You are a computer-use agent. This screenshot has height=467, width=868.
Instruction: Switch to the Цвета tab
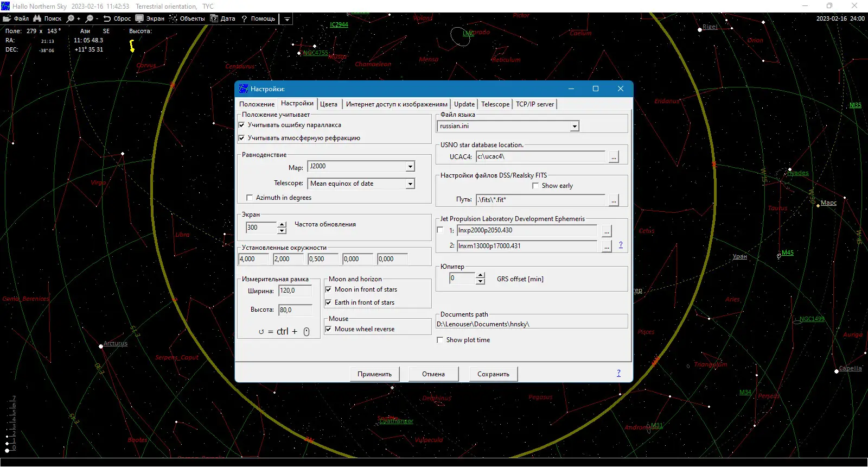tap(328, 104)
